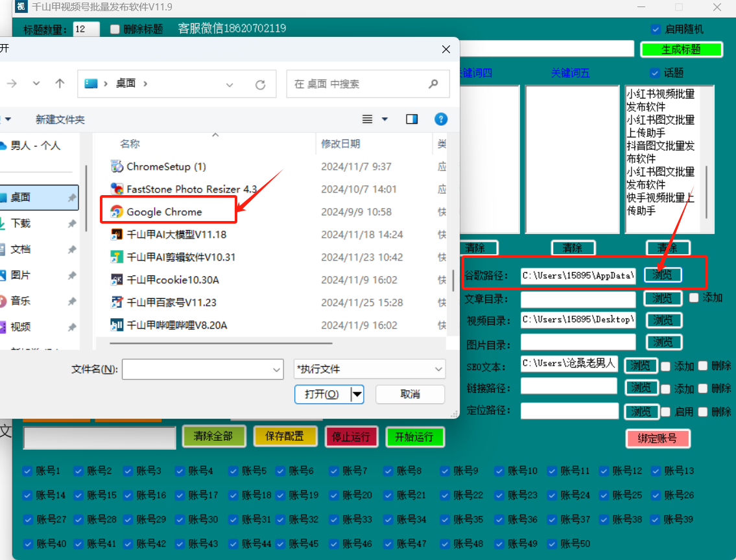Click the view layout list icon
This screenshot has width=736, height=560.
click(367, 119)
